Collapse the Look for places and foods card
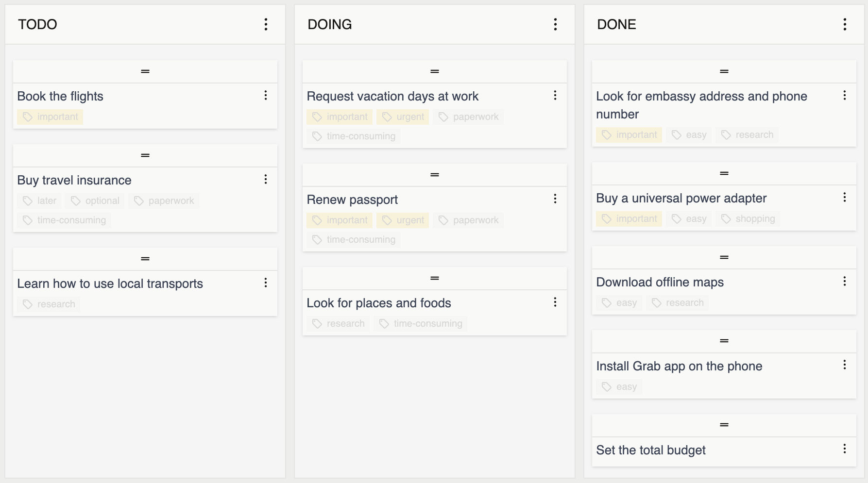 click(434, 278)
